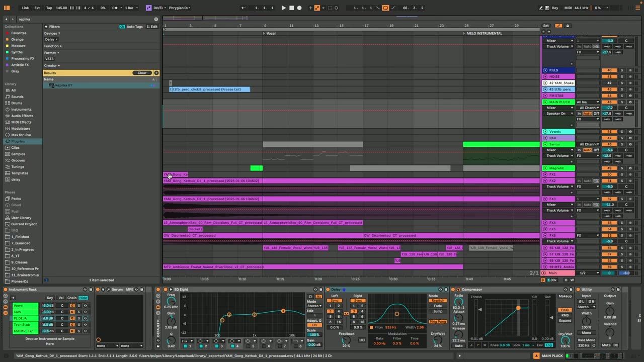The height and width of the screenshot is (362, 644).
Task: Collapse the Filters section
Action: coord(46,27)
